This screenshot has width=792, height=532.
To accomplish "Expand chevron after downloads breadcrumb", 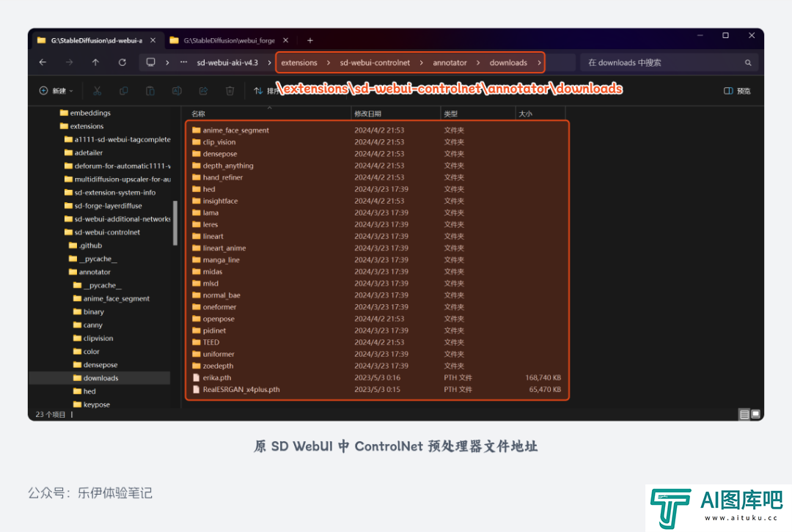I will 540,62.
